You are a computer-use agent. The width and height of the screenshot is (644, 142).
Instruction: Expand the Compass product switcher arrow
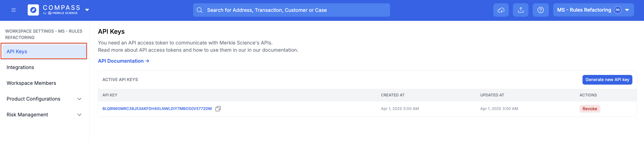point(87,10)
